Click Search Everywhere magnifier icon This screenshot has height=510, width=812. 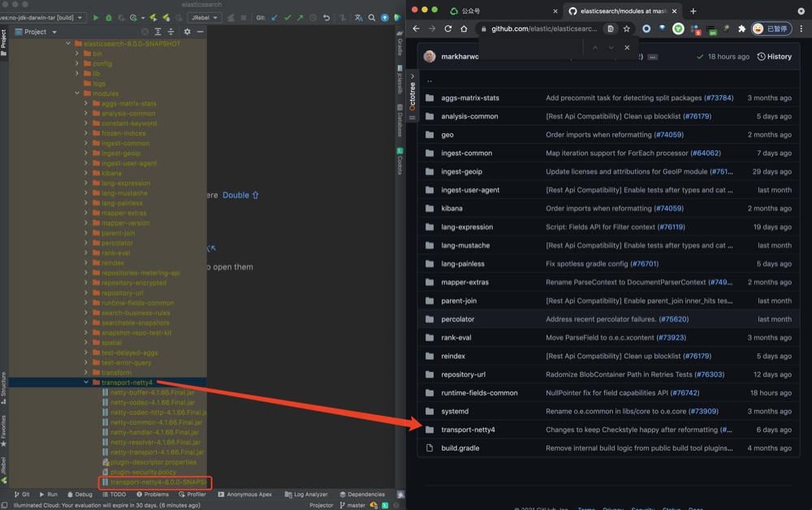pyautogui.click(x=372, y=17)
